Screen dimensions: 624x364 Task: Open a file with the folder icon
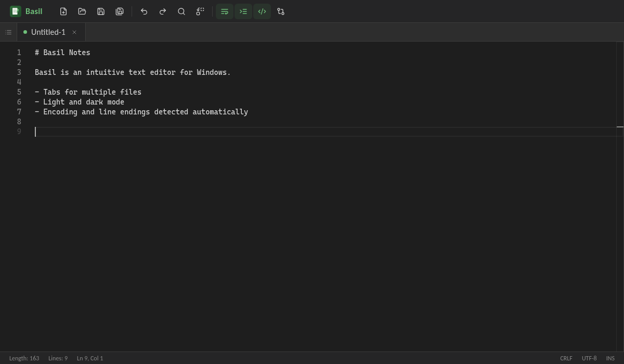click(x=82, y=11)
